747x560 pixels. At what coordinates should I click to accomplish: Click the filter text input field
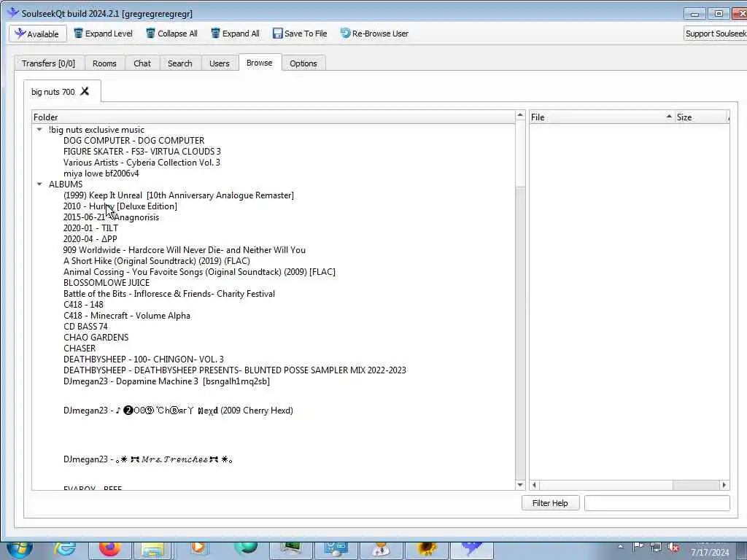(x=657, y=503)
